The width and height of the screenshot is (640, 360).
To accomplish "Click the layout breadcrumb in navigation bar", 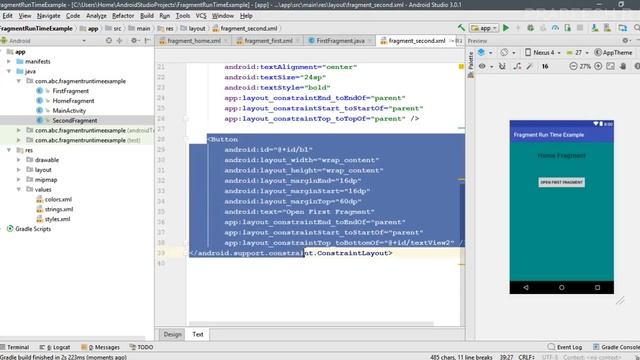I will pos(193,28).
